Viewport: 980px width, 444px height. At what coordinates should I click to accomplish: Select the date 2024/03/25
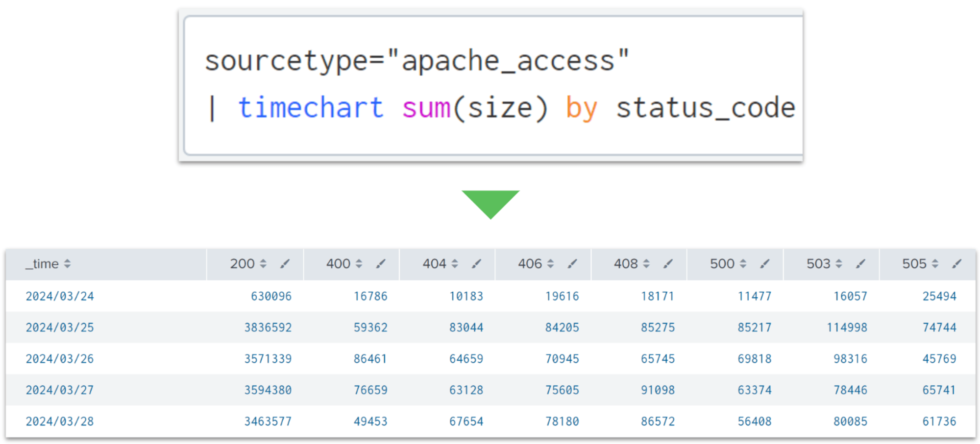tap(60, 327)
